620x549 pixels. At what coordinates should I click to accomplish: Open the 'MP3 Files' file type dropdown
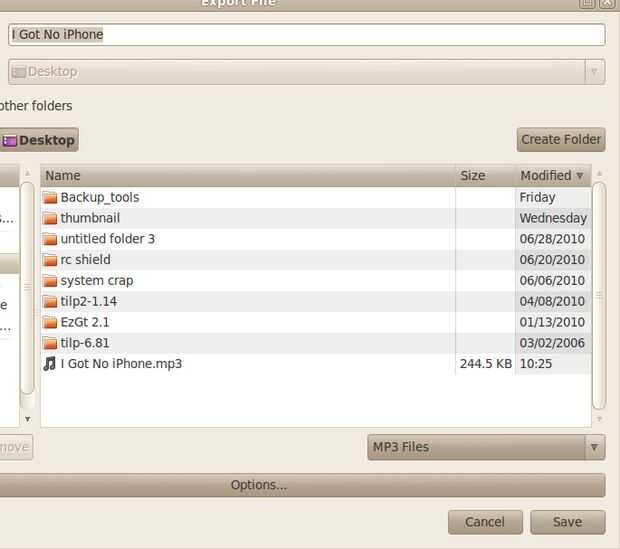tap(486, 447)
